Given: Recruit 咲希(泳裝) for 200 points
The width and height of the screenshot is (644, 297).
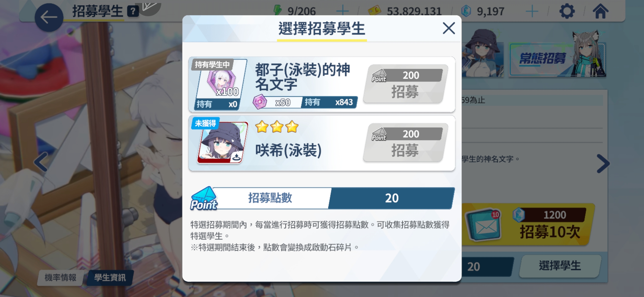Looking at the screenshot, I should click(405, 142).
